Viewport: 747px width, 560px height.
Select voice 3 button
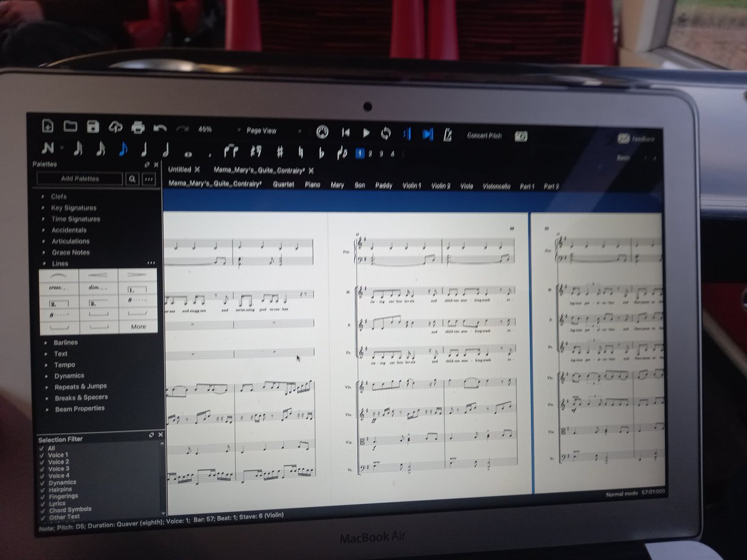tap(382, 154)
